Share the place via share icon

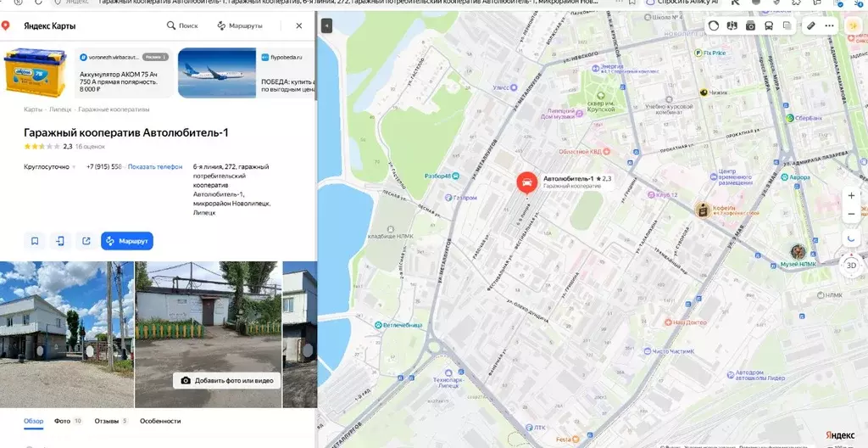tap(86, 241)
